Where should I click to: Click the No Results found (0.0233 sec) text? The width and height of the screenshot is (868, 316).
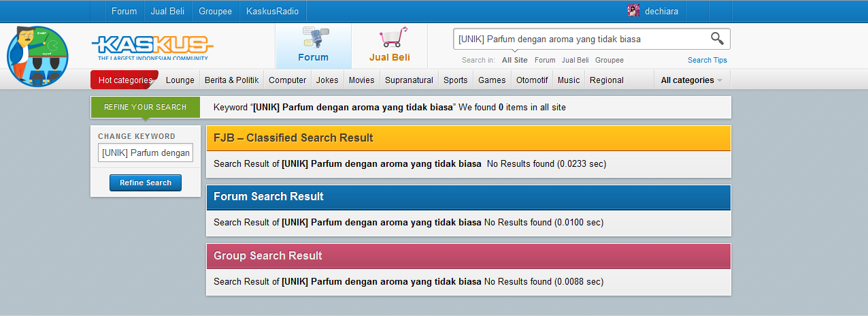click(x=546, y=163)
